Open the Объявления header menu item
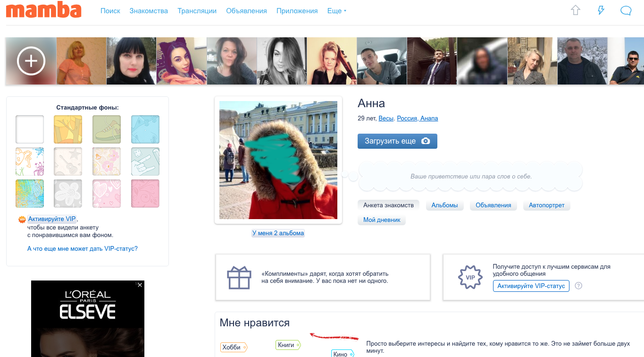644x357 pixels. point(246,11)
